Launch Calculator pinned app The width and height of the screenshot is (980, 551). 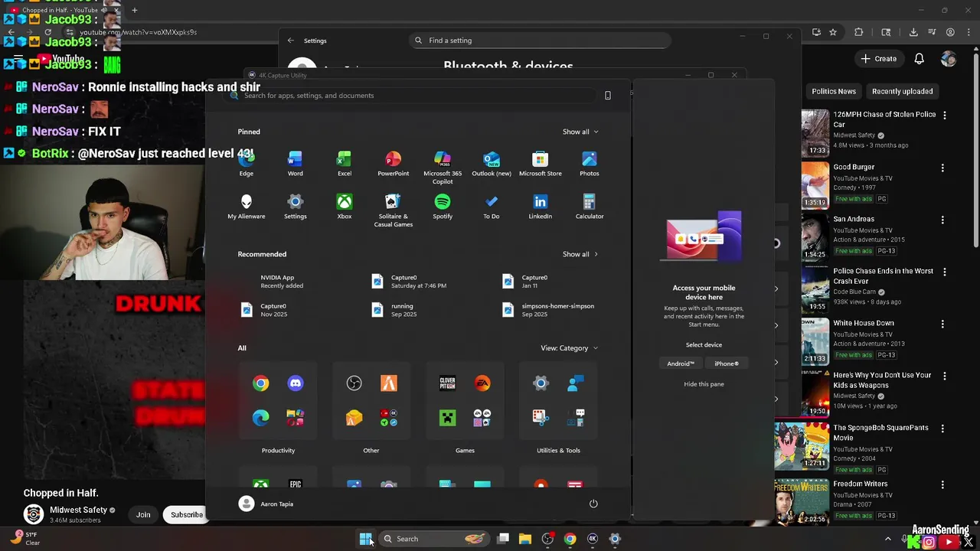pos(590,207)
